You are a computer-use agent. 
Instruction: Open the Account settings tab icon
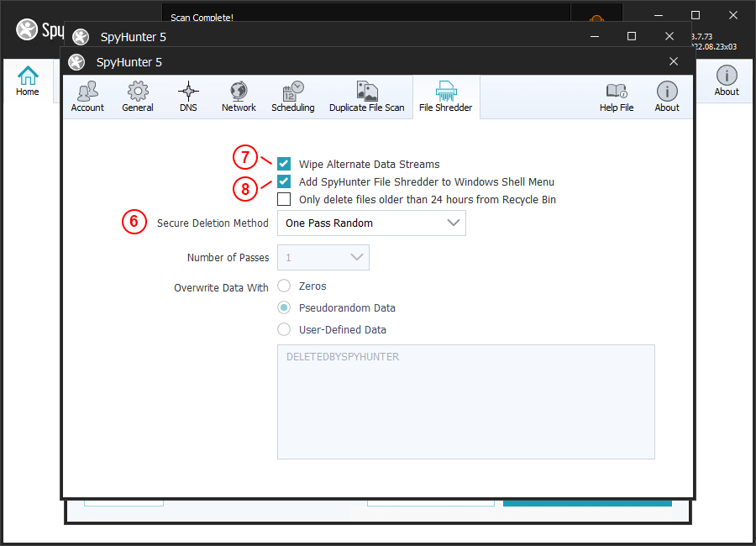pyautogui.click(x=87, y=92)
